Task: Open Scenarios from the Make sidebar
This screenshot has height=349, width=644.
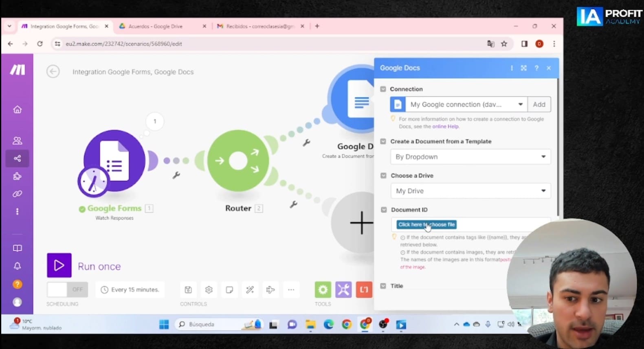Action: (17, 159)
